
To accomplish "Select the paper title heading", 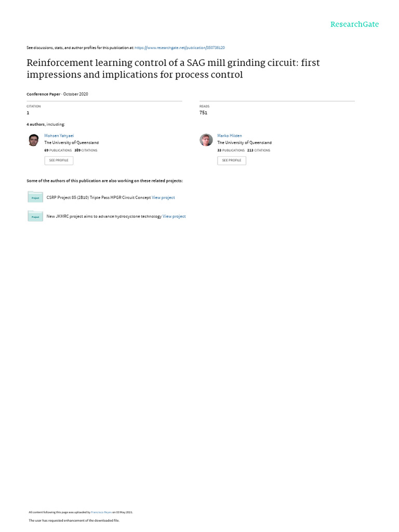I will pyautogui.click(x=173, y=69).
